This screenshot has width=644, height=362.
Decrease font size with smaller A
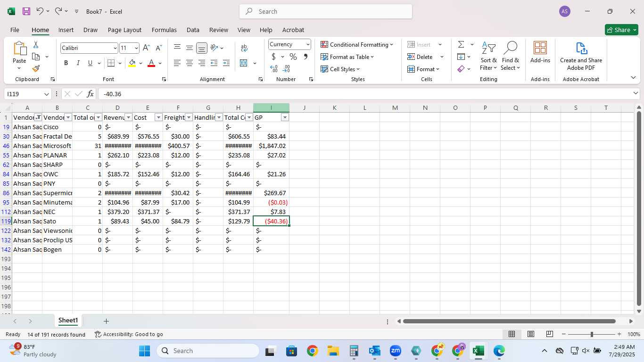click(158, 48)
